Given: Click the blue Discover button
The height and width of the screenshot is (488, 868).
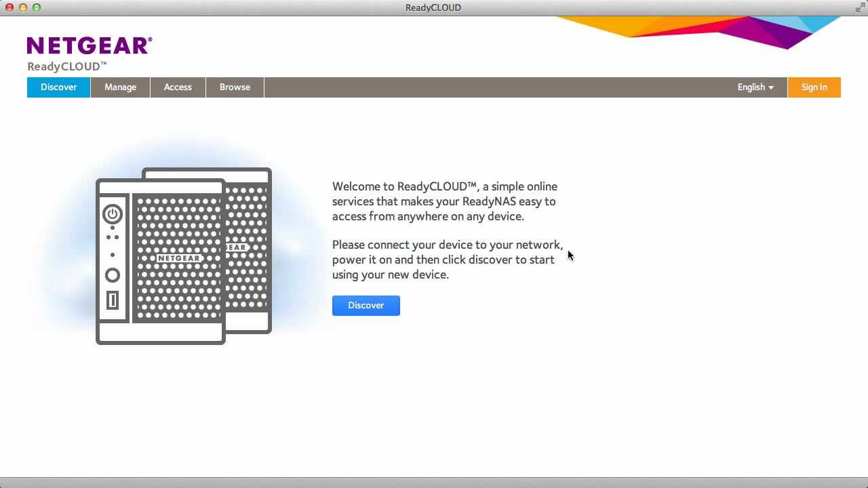Looking at the screenshot, I should (x=366, y=306).
